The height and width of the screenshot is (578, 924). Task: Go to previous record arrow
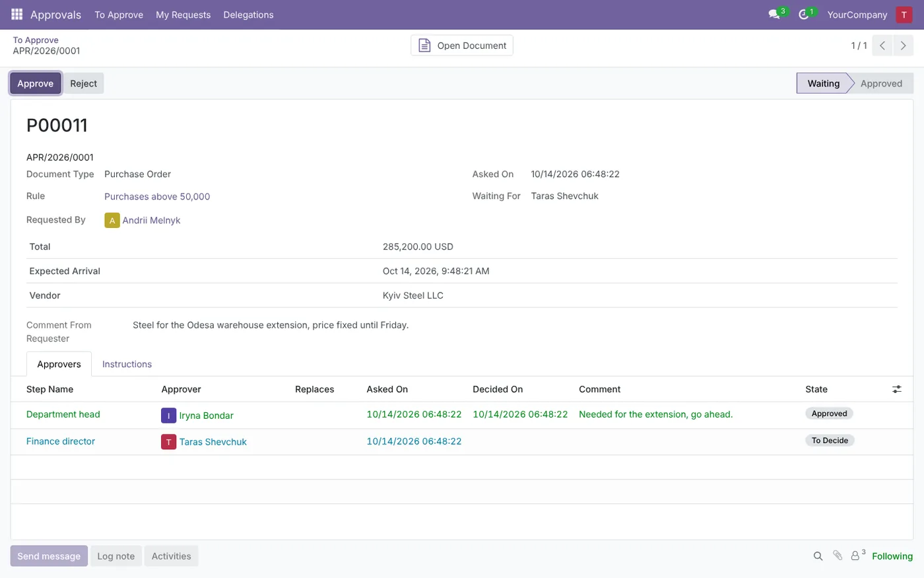[882, 46]
